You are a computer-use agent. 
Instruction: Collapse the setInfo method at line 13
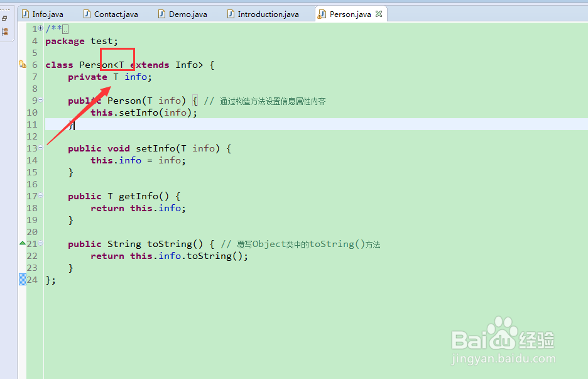(x=40, y=148)
